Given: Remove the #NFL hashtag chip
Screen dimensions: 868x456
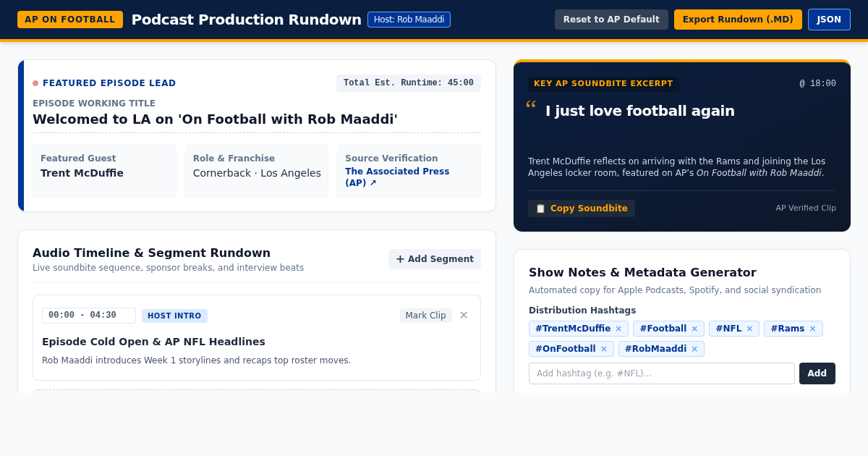Looking at the screenshot, I should 749,329.
